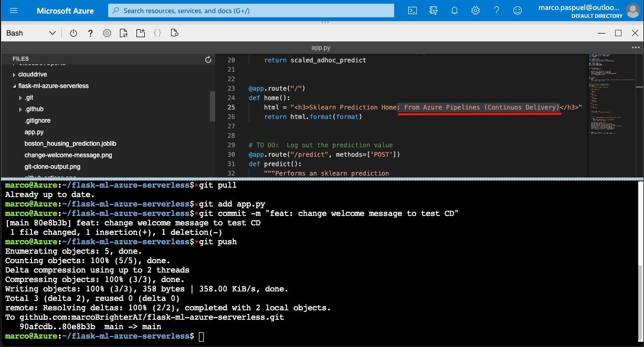Open the Bash shell type dropdown
The width and height of the screenshot is (644, 347).
pos(31,33)
